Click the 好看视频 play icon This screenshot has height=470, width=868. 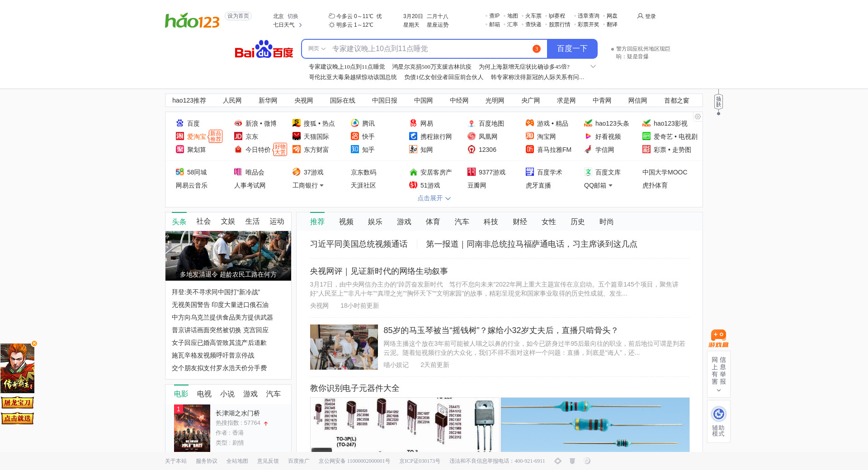(x=588, y=136)
